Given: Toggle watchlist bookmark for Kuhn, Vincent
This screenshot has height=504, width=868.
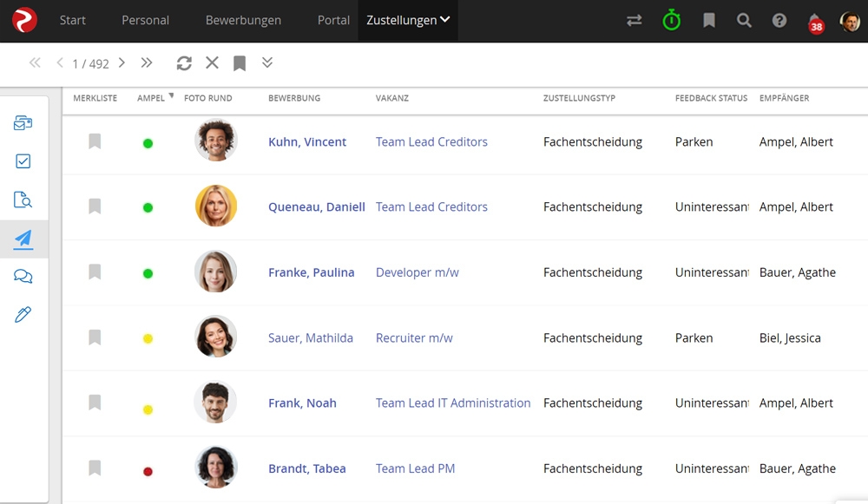Looking at the screenshot, I should (x=95, y=141).
